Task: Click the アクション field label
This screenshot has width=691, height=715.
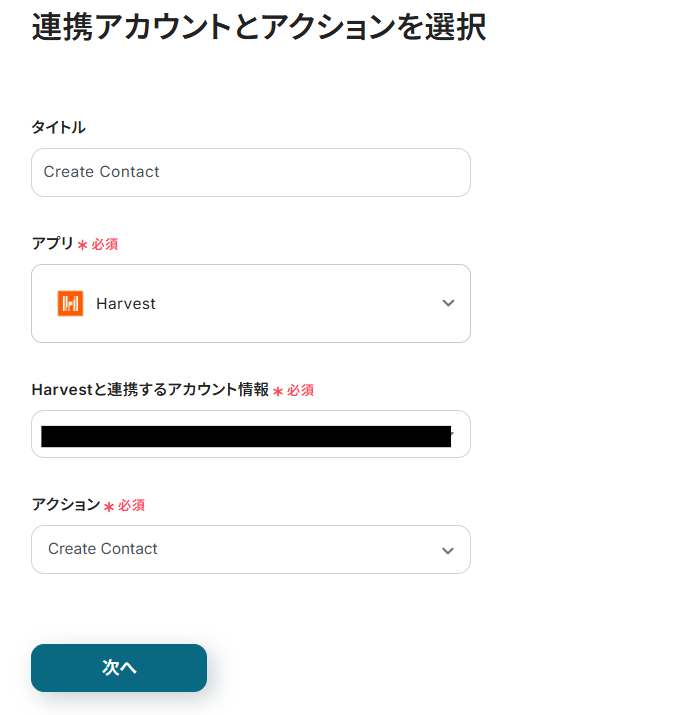Action: pos(66,505)
